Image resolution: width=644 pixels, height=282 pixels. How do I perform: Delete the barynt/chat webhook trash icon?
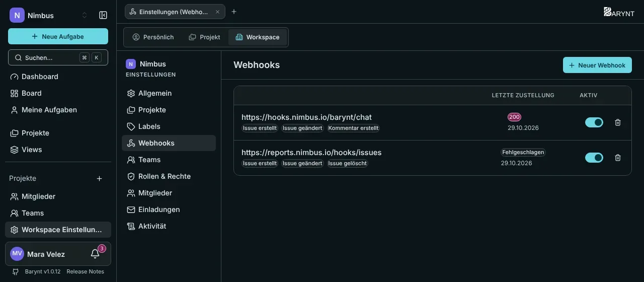[x=618, y=122]
